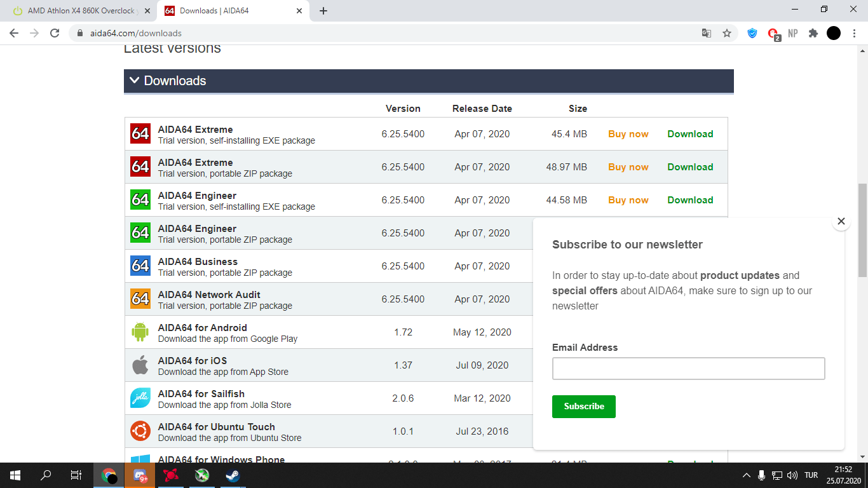868x488 pixels.
Task: Click the AIDA64 Business title
Action: (x=198, y=262)
